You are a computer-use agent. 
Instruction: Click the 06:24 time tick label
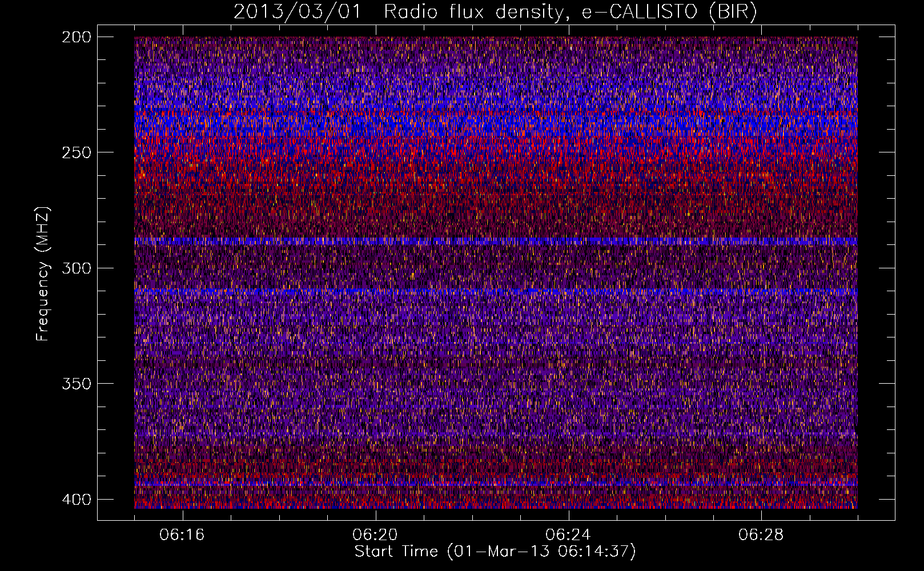pos(568,535)
